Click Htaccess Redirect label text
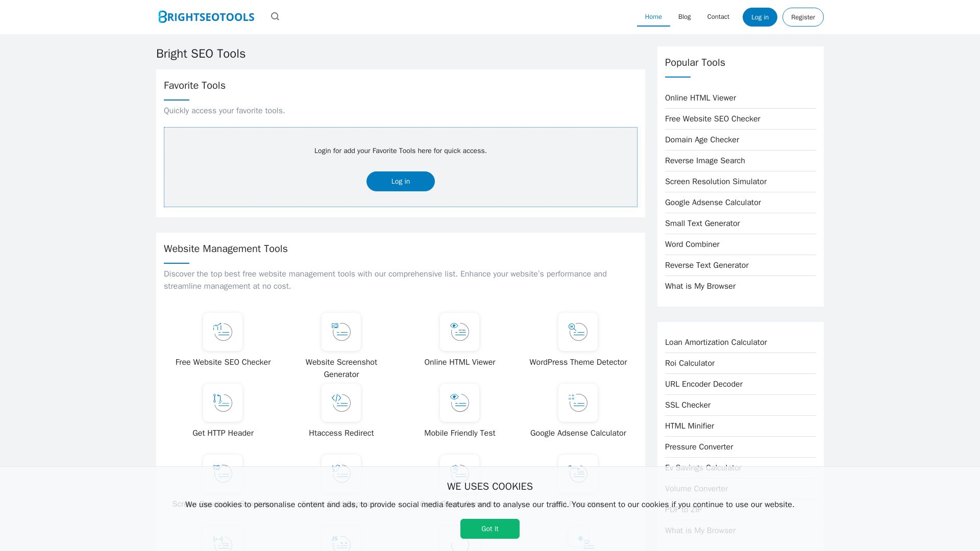980x551 pixels. pos(341,433)
